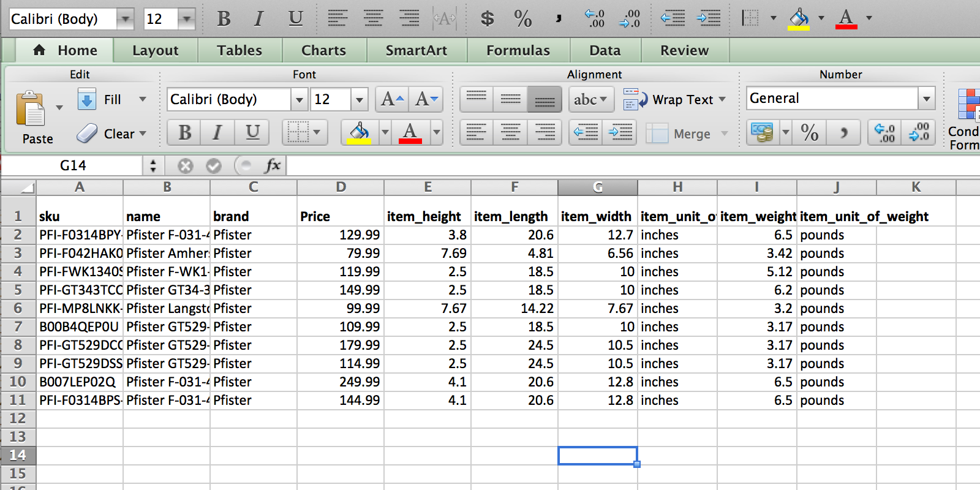
Task: Cancel formula bar entry X button
Action: pyautogui.click(x=186, y=166)
